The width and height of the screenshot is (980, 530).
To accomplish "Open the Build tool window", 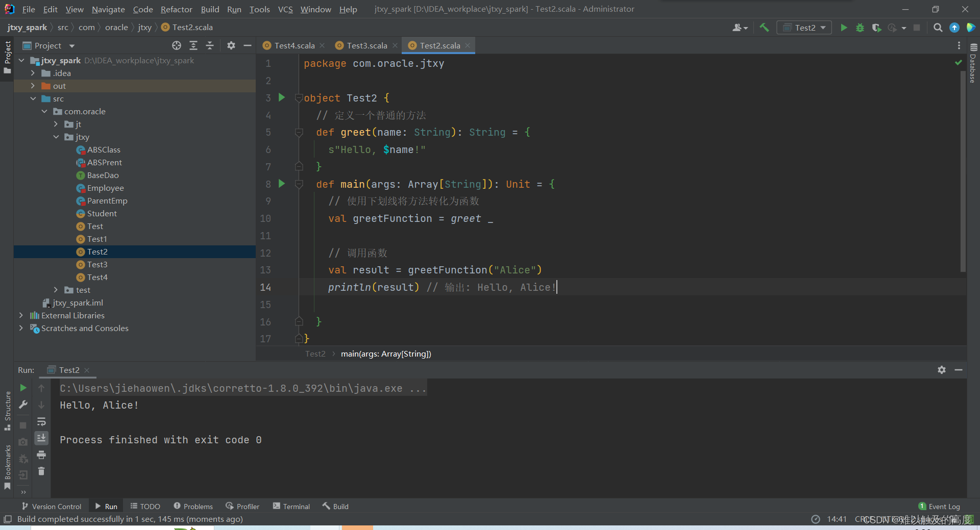I will 335,506.
